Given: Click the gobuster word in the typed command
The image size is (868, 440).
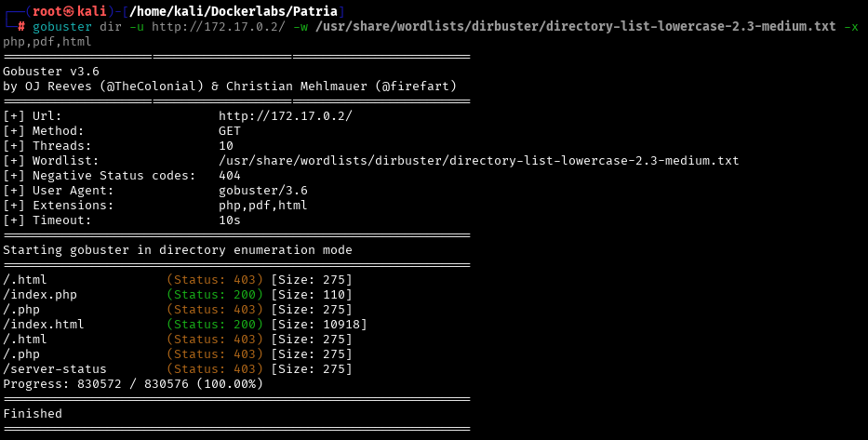Looking at the screenshot, I should pyautogui.click(x=62, y=26).
